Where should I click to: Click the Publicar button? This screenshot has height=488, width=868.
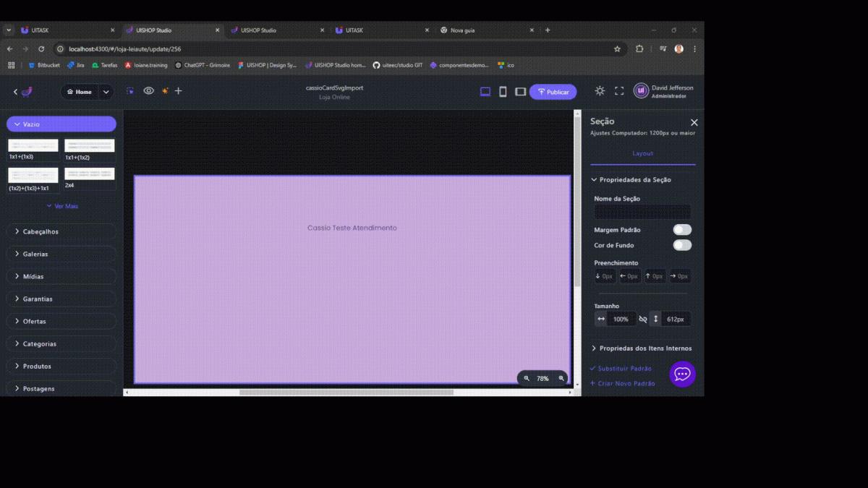(553, 92)
